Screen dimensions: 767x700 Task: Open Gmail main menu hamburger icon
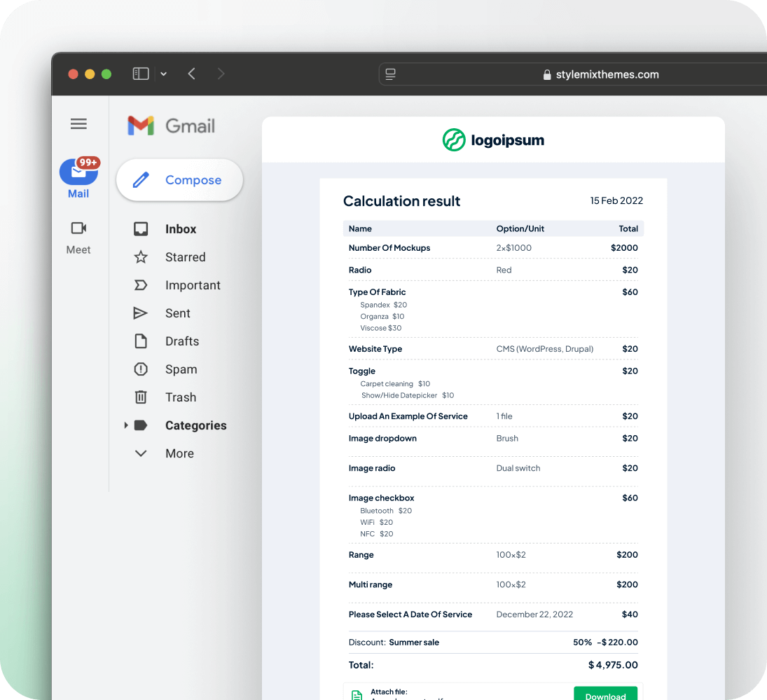click(x=78, y=124)
